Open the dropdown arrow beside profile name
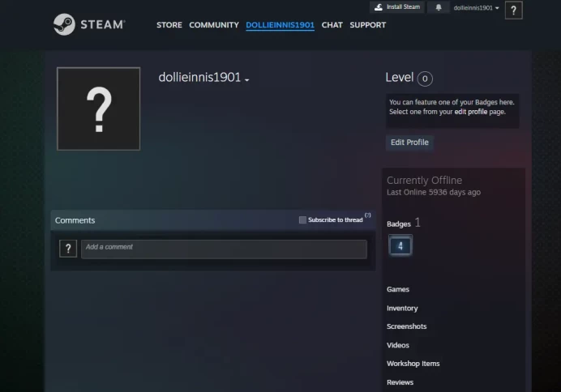Image resolution: width=561 pixels, height=392 pixels. tap(247, 80)
